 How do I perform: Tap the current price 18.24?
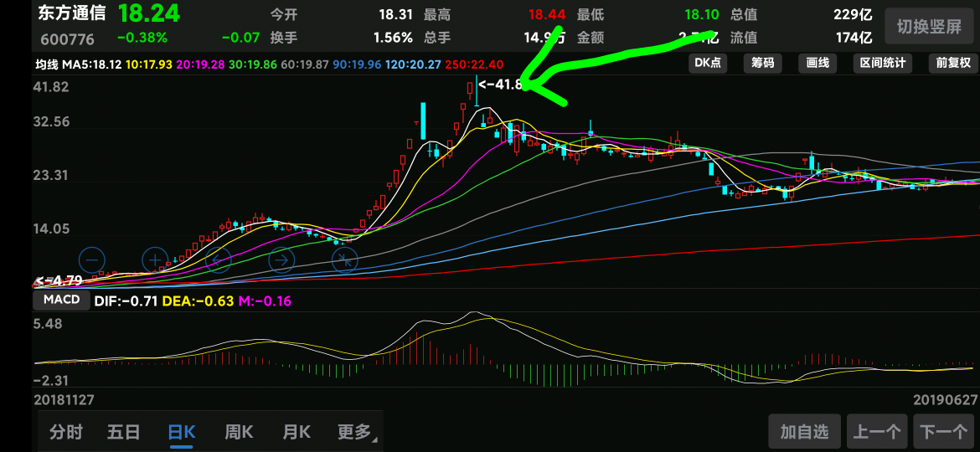[149, 13]
